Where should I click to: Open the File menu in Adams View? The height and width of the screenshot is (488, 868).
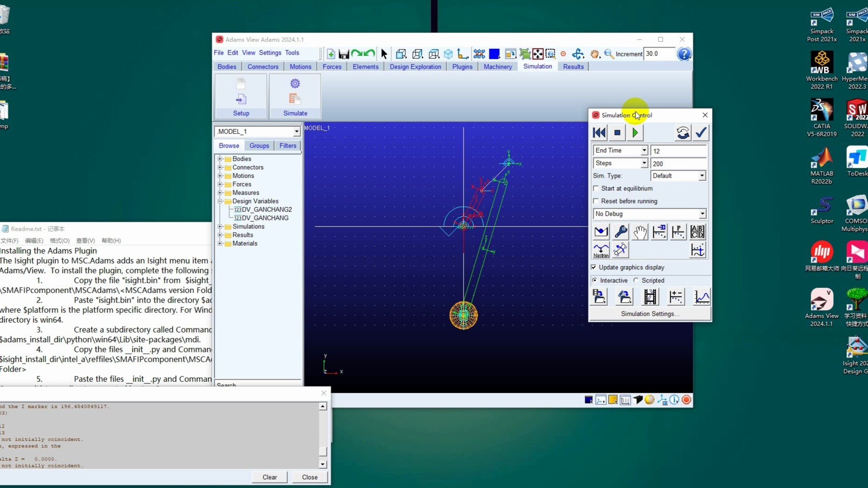click(x=219, y=53)
